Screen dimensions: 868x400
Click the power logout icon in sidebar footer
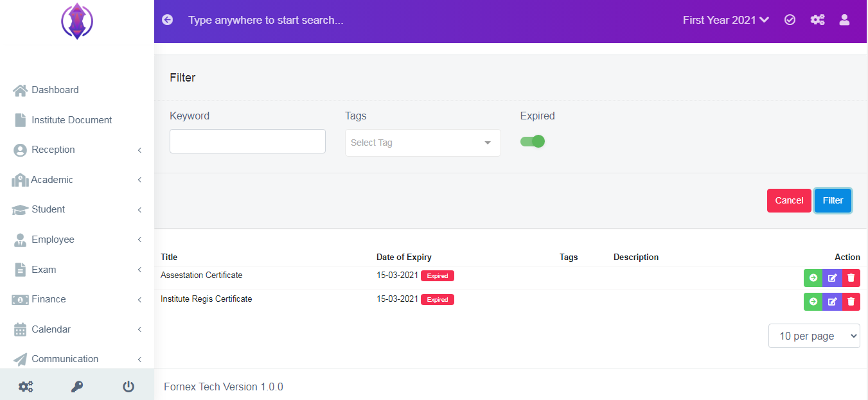(128, 387)
